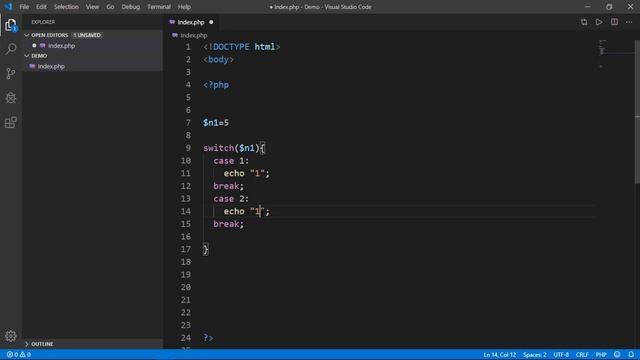Open the Source Control view
Screen dimensions: 640x360
[x=11, y=73]
